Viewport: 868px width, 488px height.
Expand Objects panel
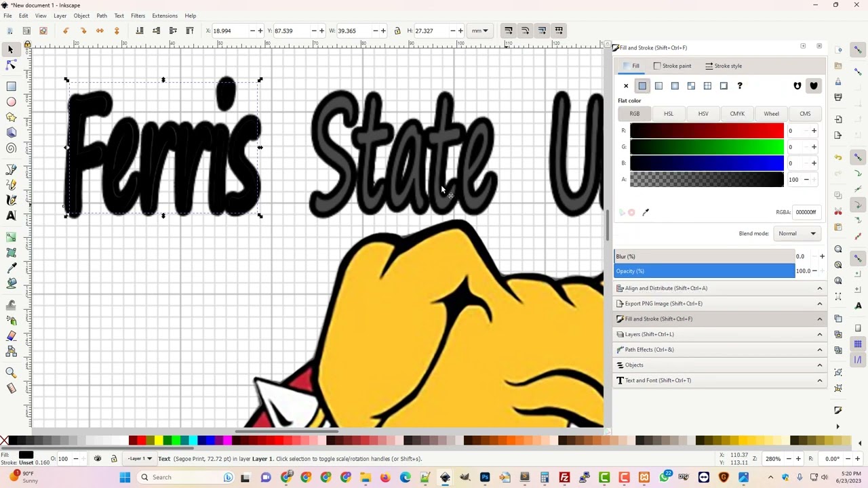tap(719, 365)
